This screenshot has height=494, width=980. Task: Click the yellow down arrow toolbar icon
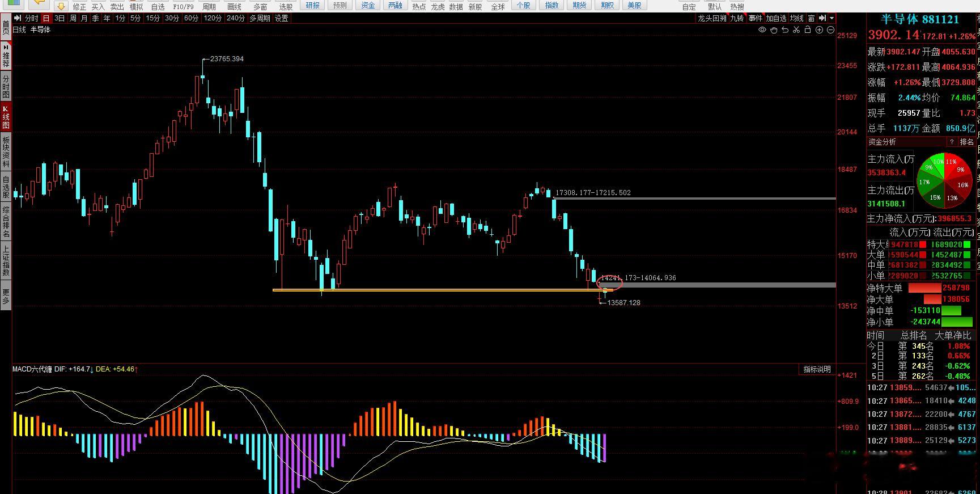[61, 6]
